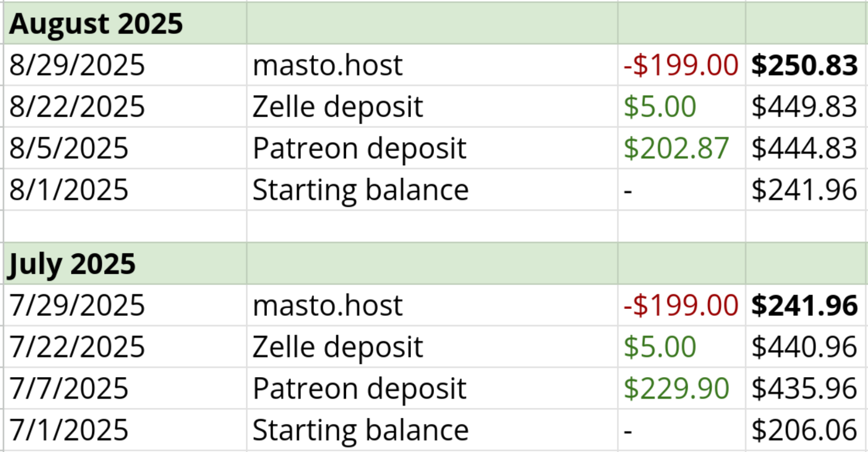Image resolution: width=868 pixels, height=452 pixels.
Task: Select the bold $250.83 balance cell
Action: pos(804,65)
